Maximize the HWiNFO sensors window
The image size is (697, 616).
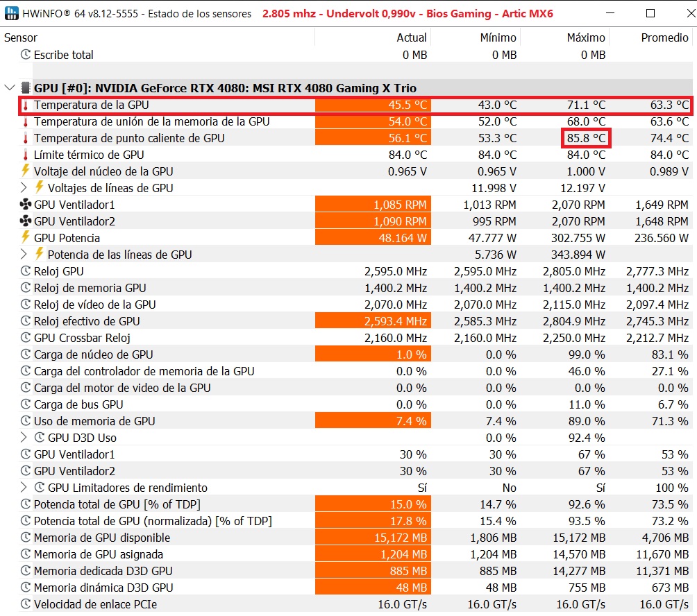coord(650,13)
